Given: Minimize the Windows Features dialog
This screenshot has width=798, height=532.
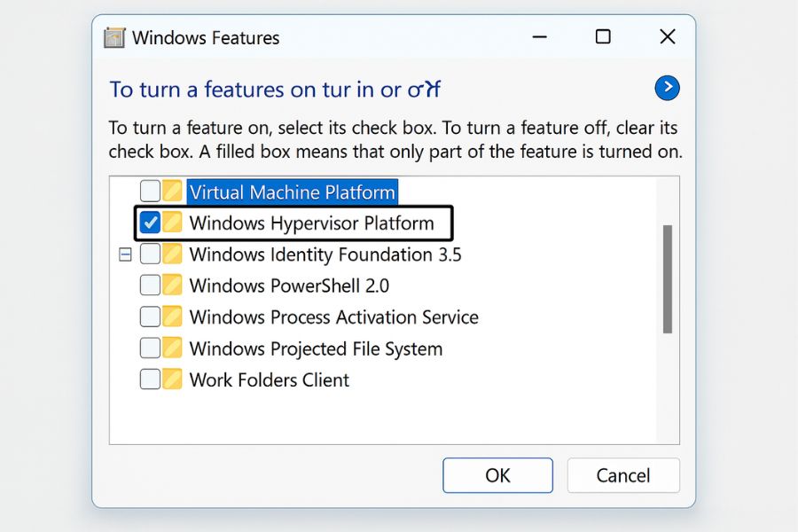Looking at the screenshot, I should click(539, 37).
